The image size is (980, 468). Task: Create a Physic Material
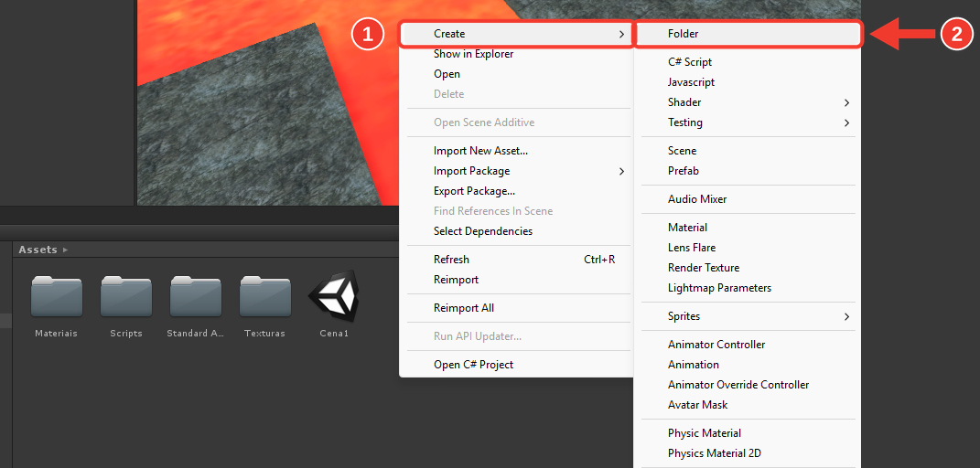coord(748,433)
